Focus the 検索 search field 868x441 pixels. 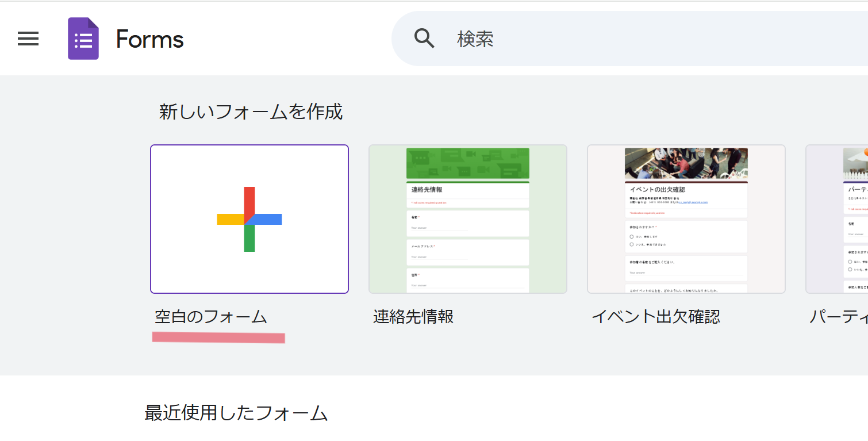click(x=629, y=39)
